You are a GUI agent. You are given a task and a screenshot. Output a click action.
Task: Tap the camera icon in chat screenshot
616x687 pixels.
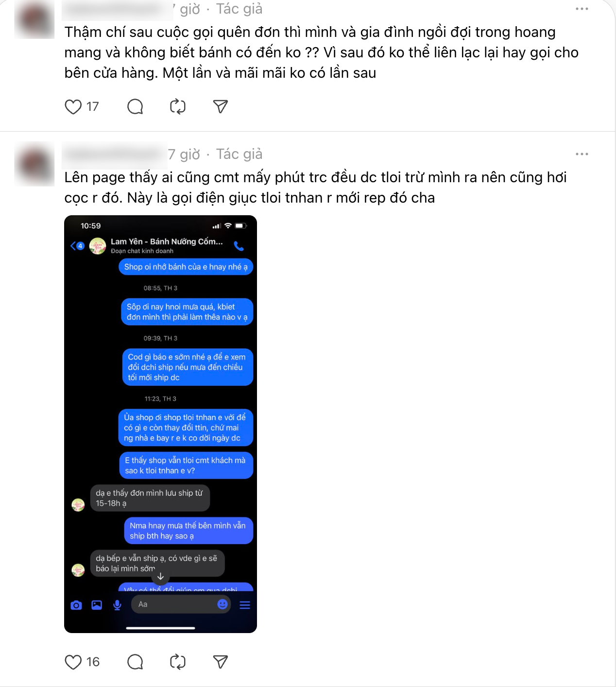[76, 605]
